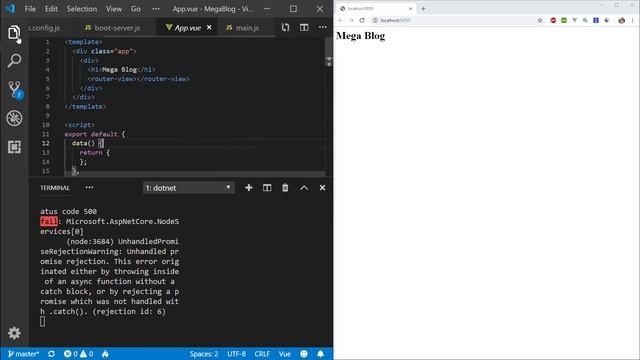Open browser profile avatar
The width and height of the screenshot is (640, 360).
[x=621, y=20]
